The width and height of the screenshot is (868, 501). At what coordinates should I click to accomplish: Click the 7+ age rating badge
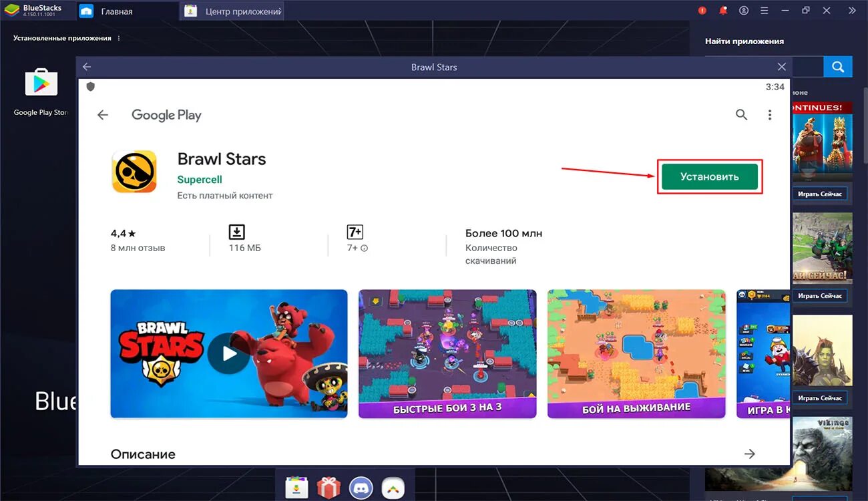coord(355,232)
